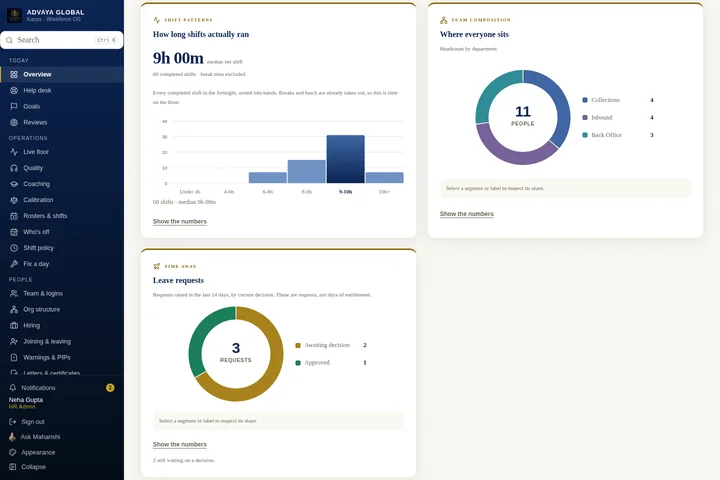Click the Warnings & PIPs document icon
The image size is (720, 480).
click(x=14, y=357)
